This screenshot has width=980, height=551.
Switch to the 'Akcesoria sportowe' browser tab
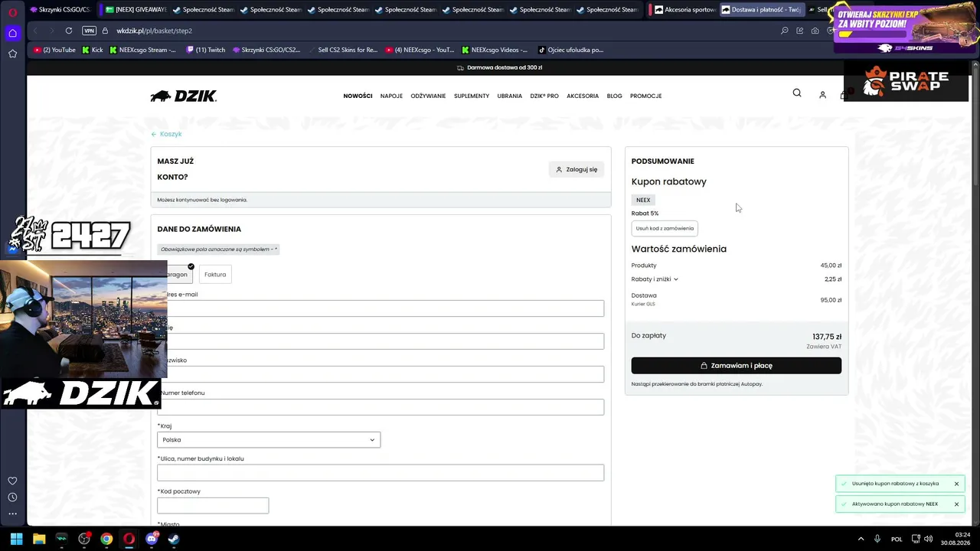point(684,10)
